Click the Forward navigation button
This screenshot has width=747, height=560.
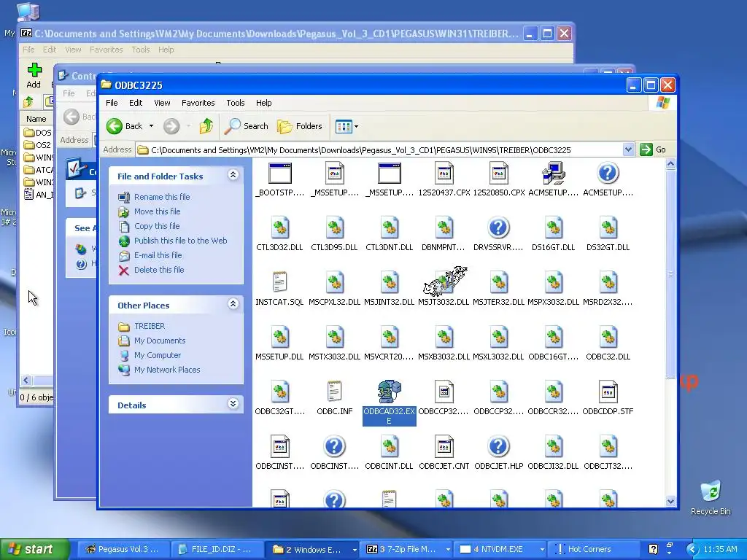pos(171,126)
